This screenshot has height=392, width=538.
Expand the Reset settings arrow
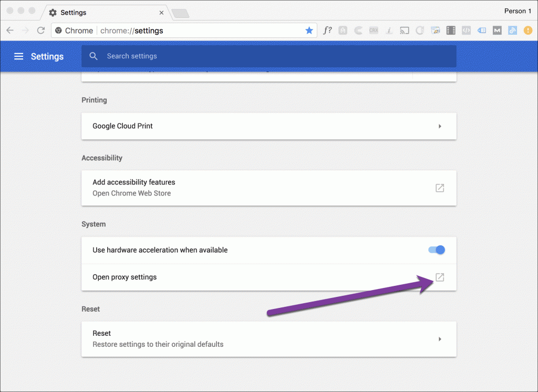point(440,339)
